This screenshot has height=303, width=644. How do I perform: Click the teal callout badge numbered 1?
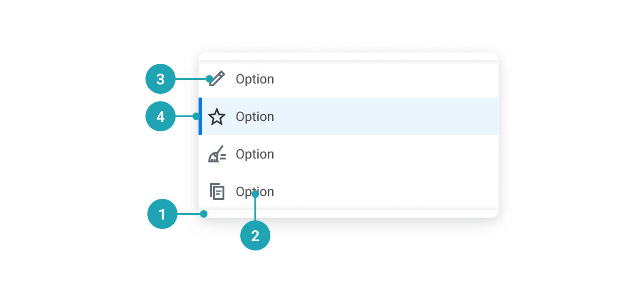[162, 214]
